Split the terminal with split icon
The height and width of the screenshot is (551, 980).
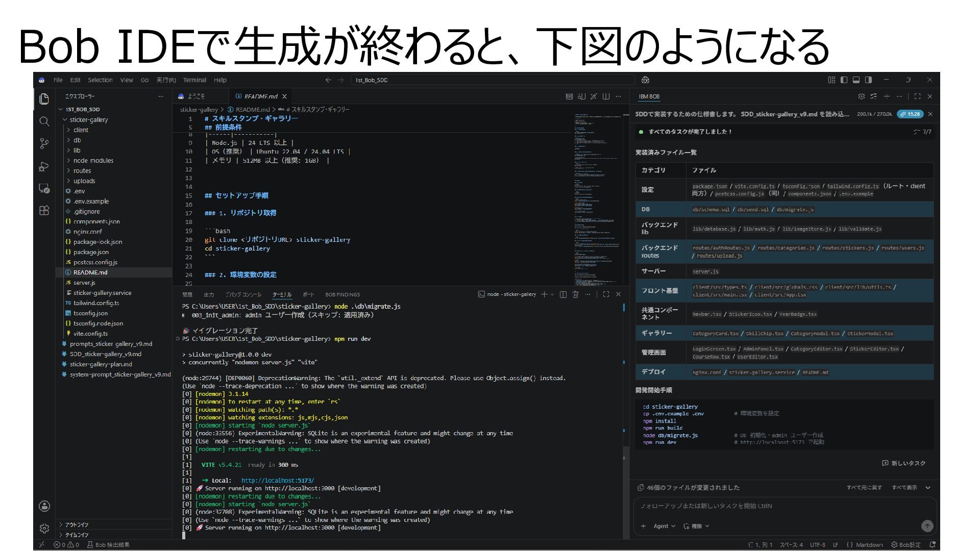pos(563,294)
